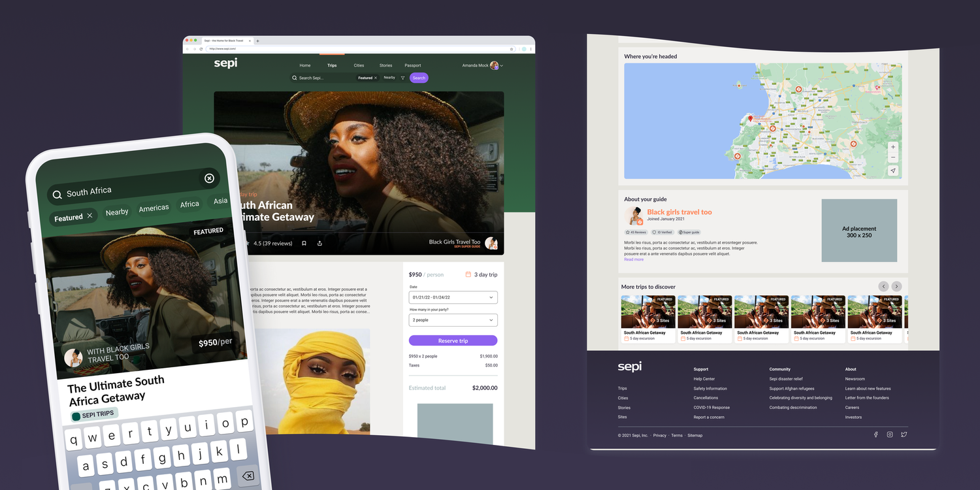Viewport: 980px width, 490px height.
Task: Select the Africa filter chip on the phone
Action: [x=189, y=204]
